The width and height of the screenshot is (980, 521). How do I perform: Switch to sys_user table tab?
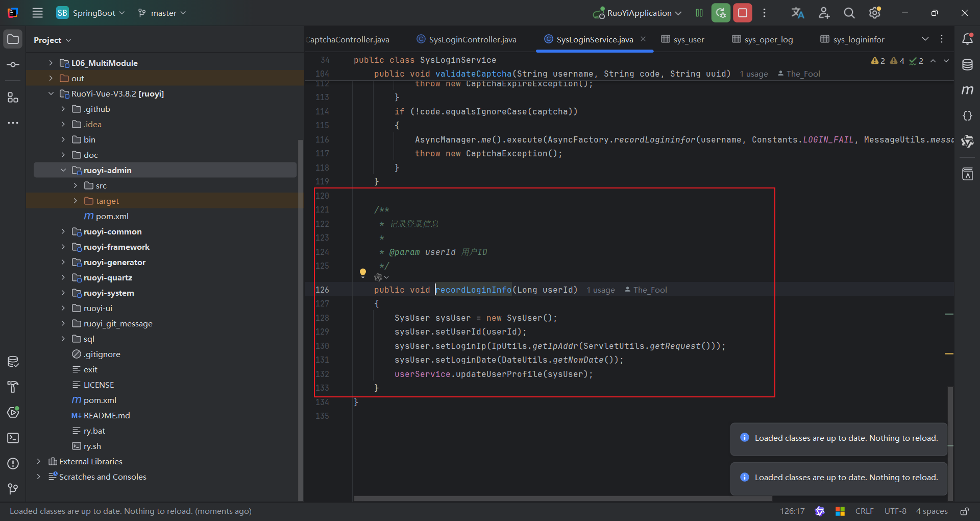(682, 39)
